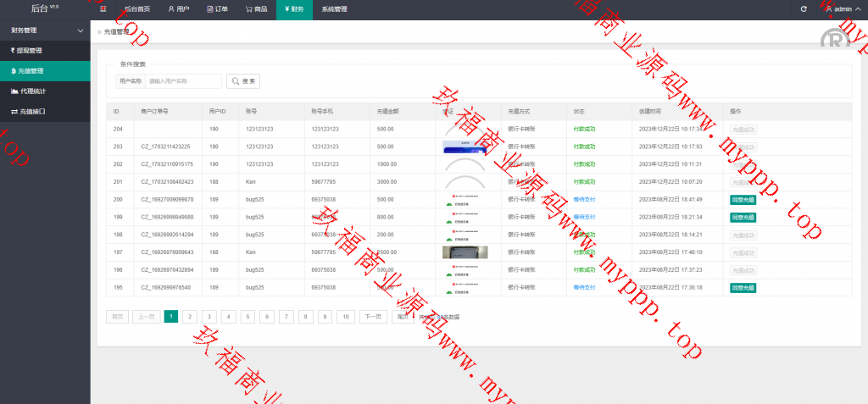Viewport: 868px width, 404px height.
Task: Click the refresh icon in the top bar
Action: (804, 9)
